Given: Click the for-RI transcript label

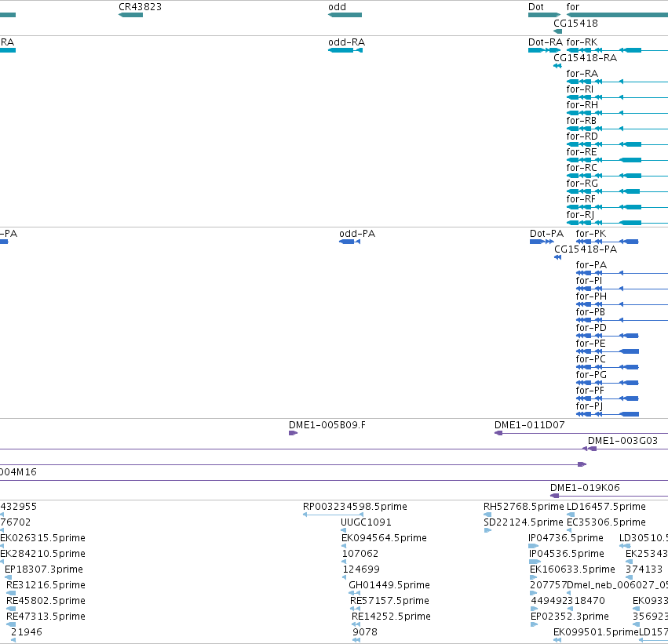Looking at the screenshot, I should 580,89.
